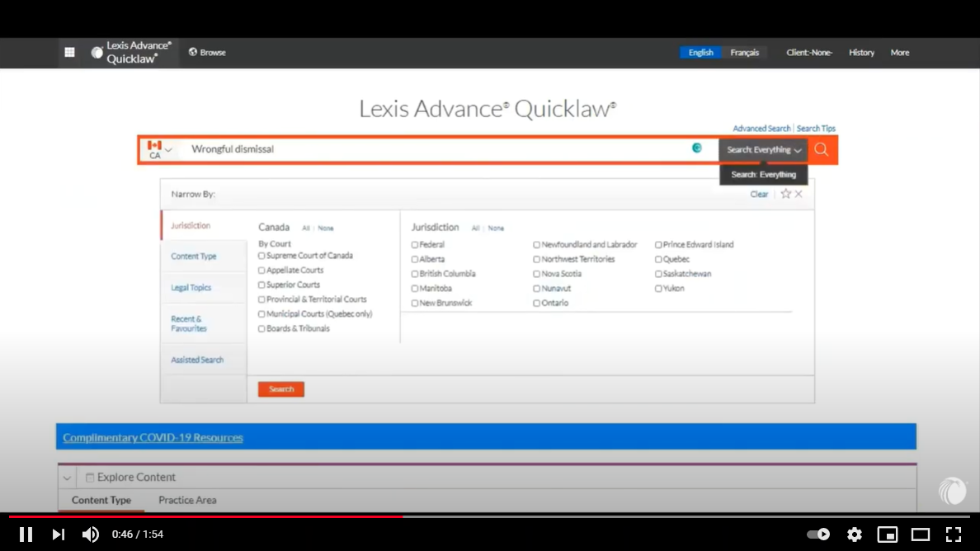Click the Explore Content pod icon
This screenshot has width=980, height=551.
(x=90, y=478)
